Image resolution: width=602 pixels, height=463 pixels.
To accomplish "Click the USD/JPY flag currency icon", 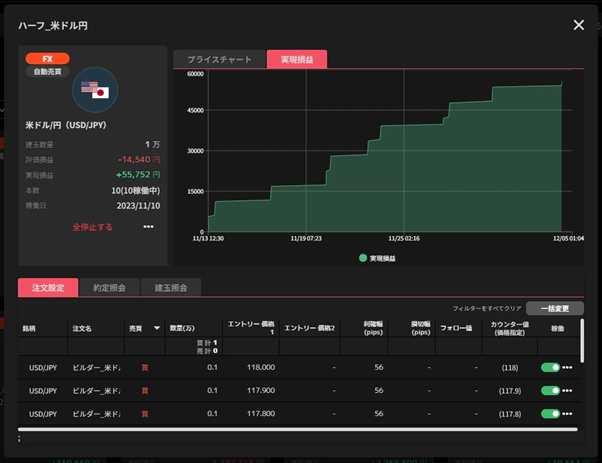I will click(96, 91).
